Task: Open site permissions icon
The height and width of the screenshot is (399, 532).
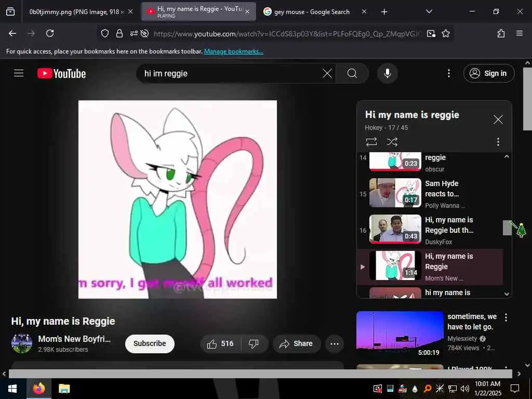Action: [x=134, y=33]
